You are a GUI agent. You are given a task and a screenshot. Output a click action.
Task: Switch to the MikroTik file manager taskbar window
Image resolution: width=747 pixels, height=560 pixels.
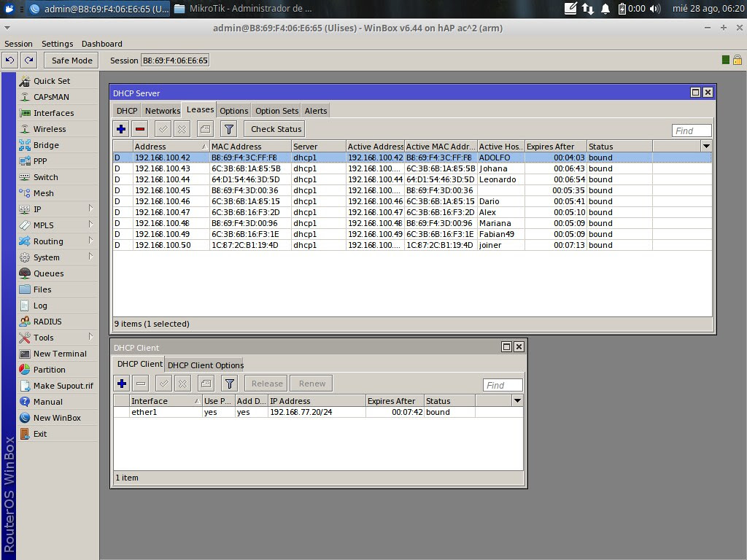click(243, 9)
